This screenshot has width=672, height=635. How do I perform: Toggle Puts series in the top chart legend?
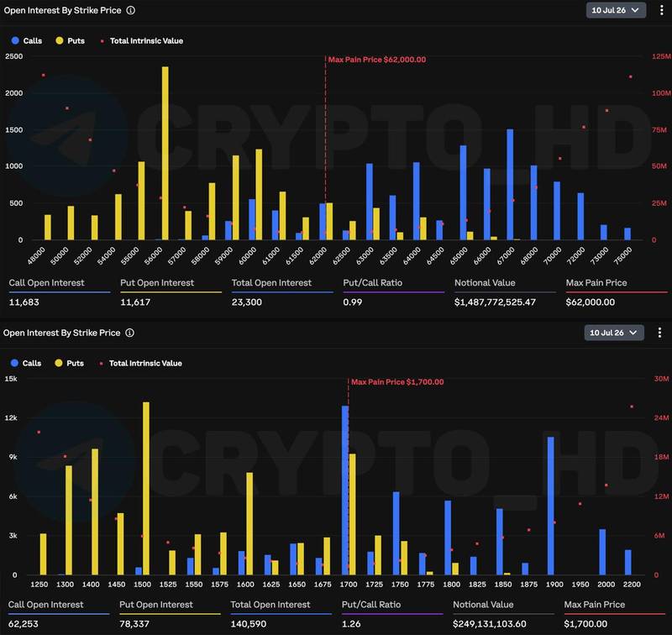71,40
